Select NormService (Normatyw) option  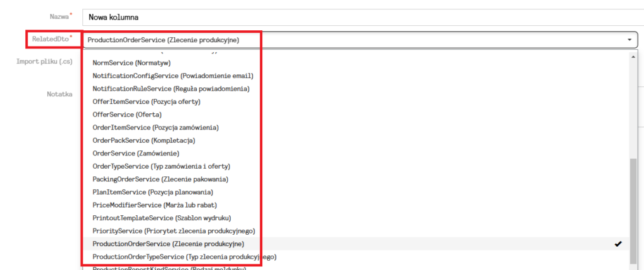tap(131, 63)
